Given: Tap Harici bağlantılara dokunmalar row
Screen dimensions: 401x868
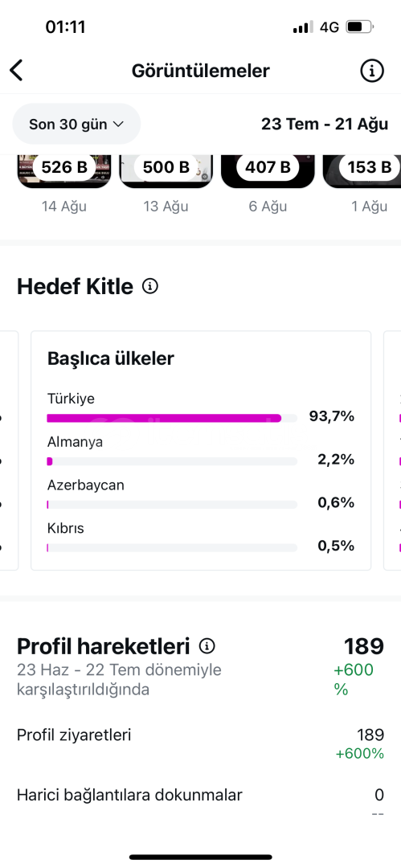Looking at the screenshot, I should 201,801.
